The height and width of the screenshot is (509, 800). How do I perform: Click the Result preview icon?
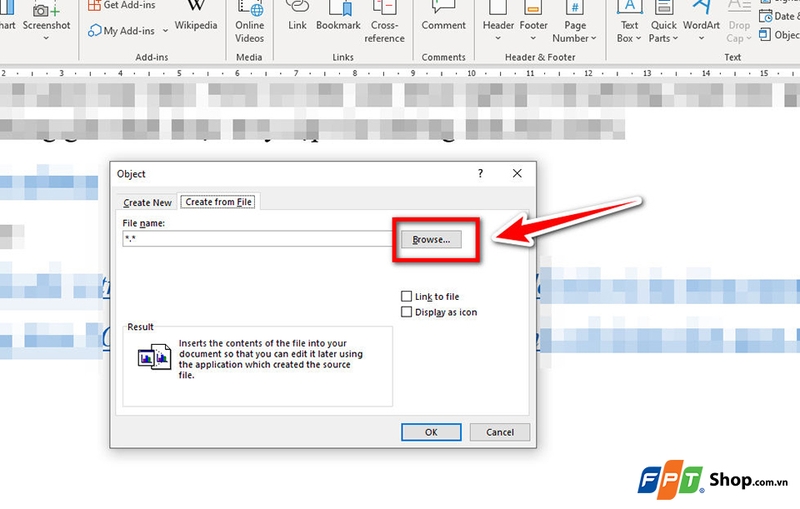click(x=154, y=357)
